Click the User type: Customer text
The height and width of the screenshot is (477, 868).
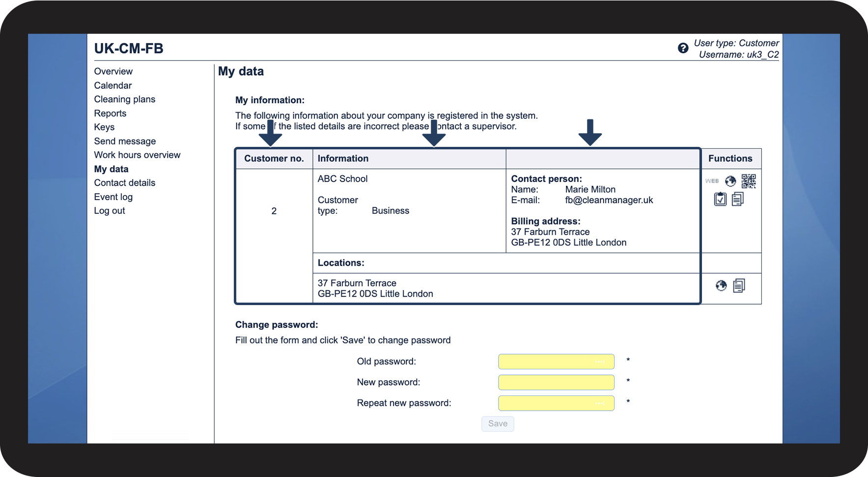click(x=736, y=43)
